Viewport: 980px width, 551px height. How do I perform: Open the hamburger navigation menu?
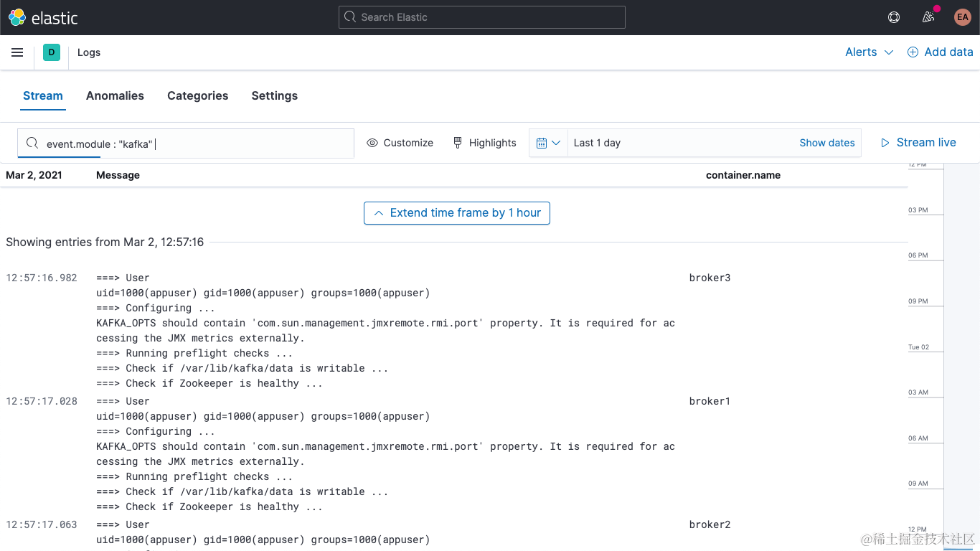click(x=17, y=52)
